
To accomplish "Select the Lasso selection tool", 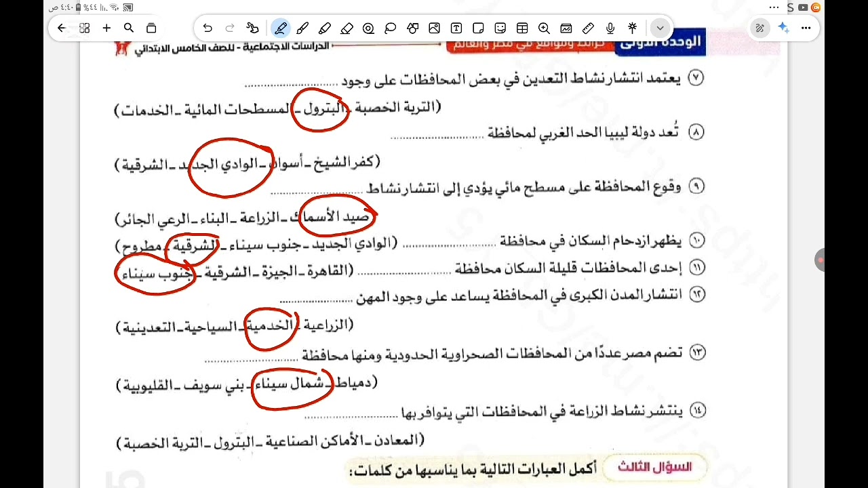I will pos(391,28).
